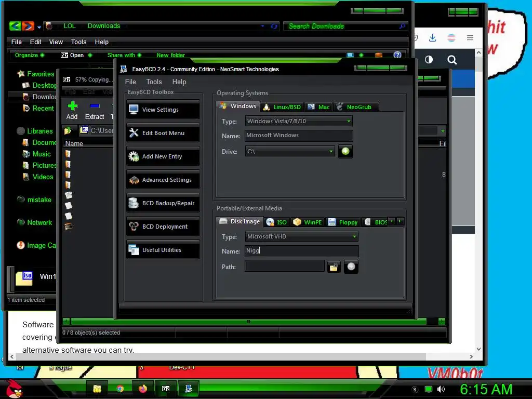This screenshot has width=532, height=399.
Task: Click the Microsoft Windows name field
Action: pos(299,136)
